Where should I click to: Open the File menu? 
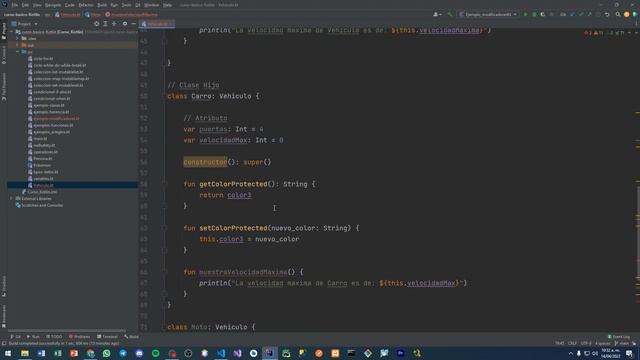click(x=15, y=5)
